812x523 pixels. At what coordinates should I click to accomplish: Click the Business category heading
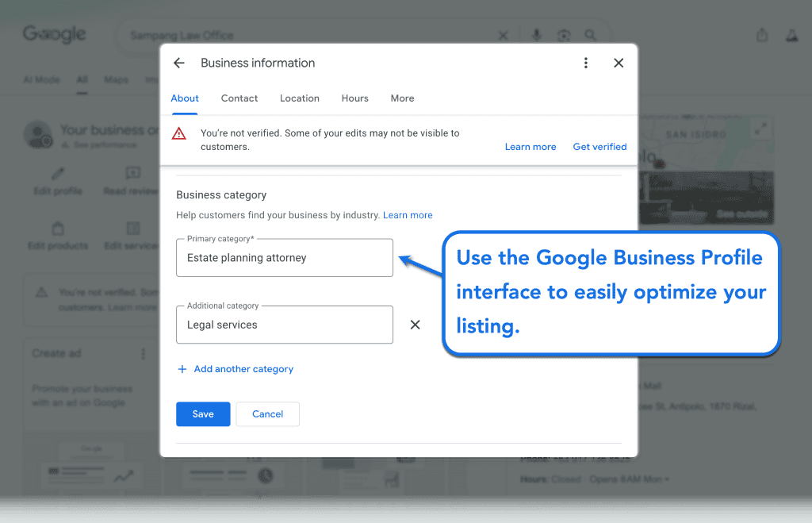coord(221,195)
